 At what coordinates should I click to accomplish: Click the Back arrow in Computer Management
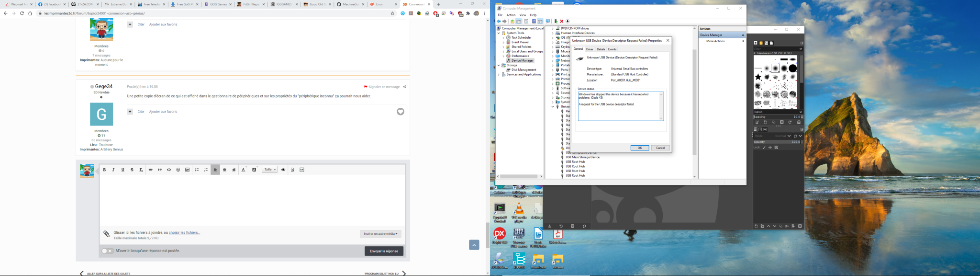[x=499, y=22]
